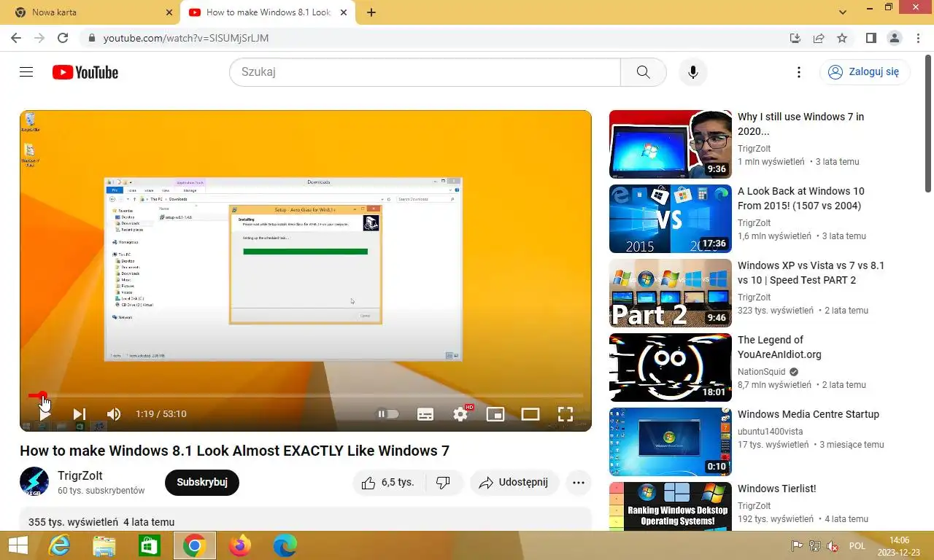The width and height of the screenshot is (934, 560).
Task: Go to the YouTube home logo
Action: coord(85,72)
